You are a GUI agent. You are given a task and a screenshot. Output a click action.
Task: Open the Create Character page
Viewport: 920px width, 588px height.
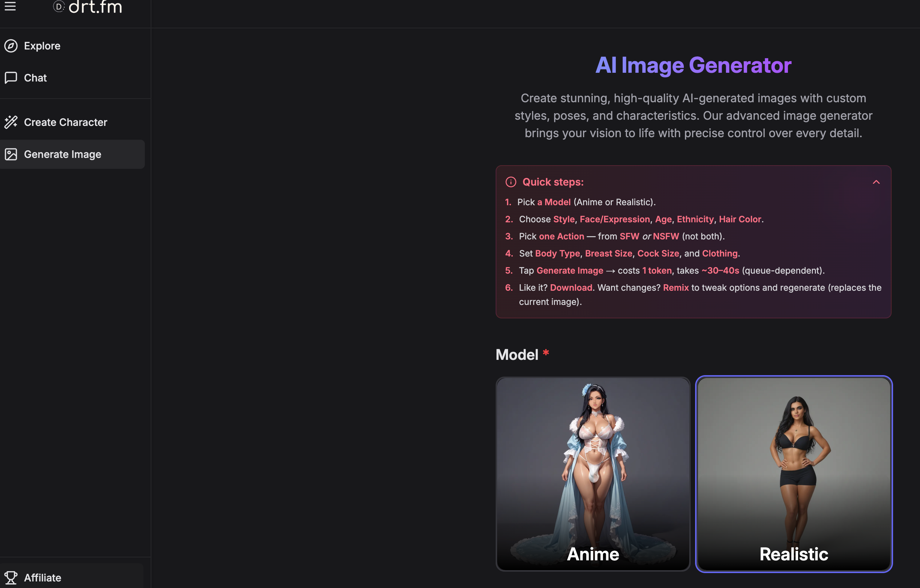(66, 122)
